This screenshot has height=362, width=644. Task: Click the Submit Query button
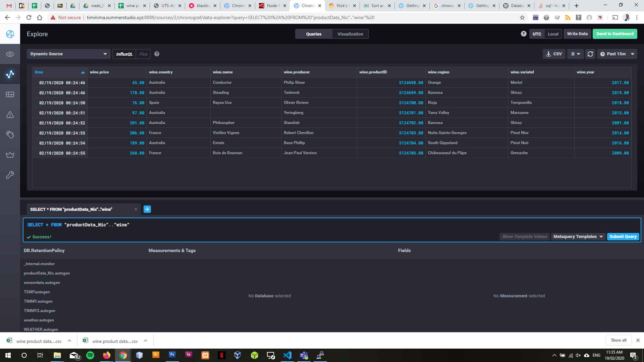coord(623,237)
